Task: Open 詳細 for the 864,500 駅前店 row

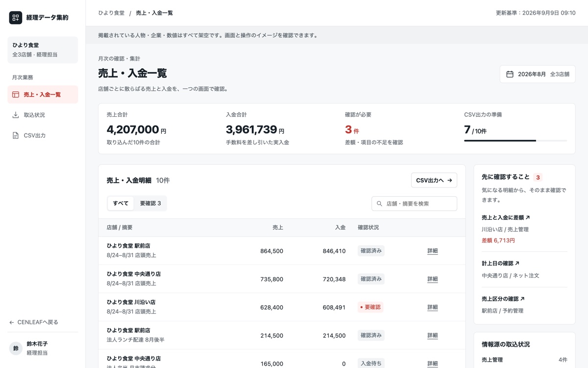Action: [x=433, y=251]
